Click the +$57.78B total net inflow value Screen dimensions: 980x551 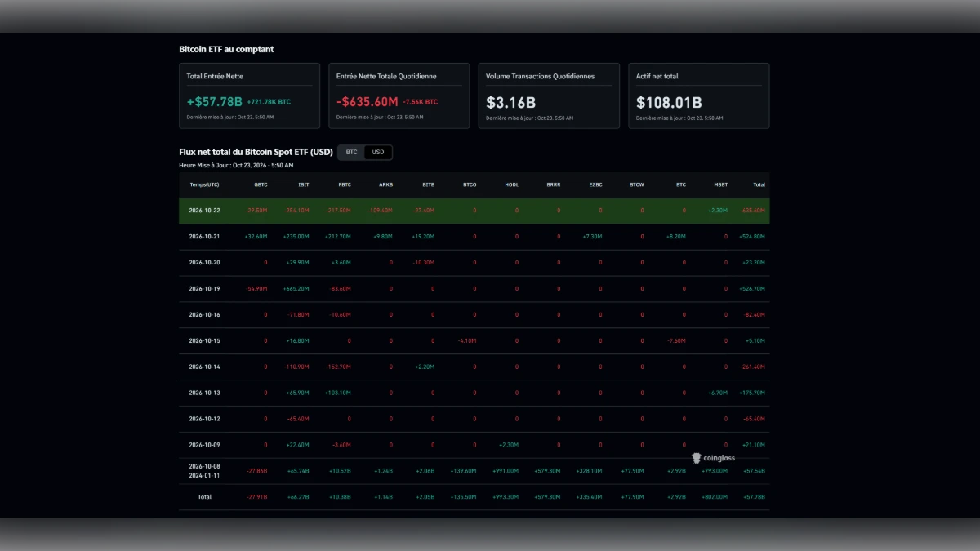point(215,102)
